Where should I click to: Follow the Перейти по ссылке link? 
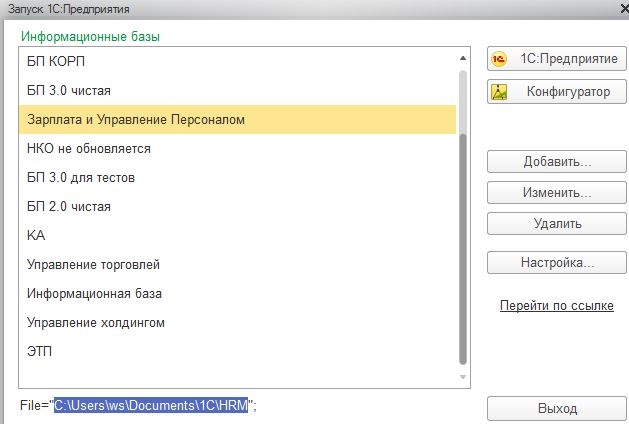556,306
